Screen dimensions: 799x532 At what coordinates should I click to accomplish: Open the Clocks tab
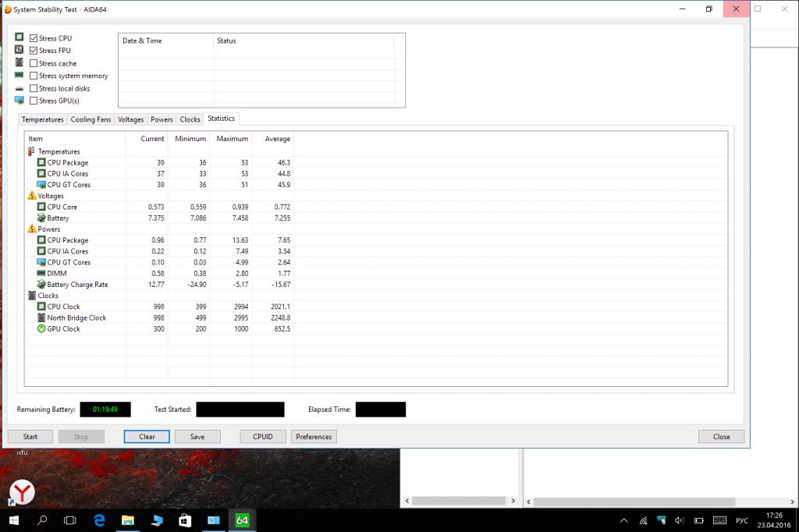click(x=190, y=119)
